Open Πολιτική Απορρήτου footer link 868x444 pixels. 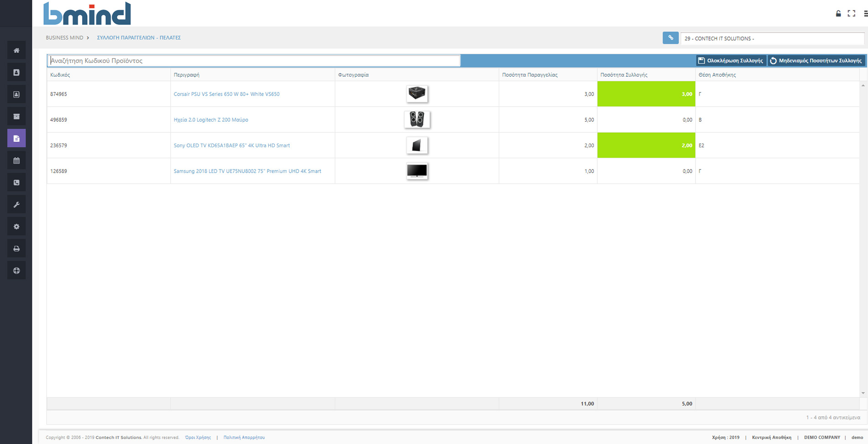pos(244,438)
